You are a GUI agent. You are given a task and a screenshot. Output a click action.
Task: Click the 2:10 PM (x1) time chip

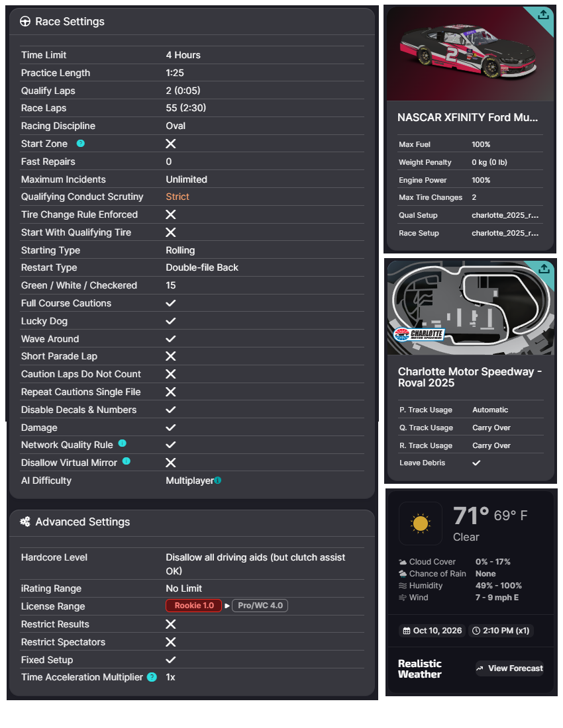[501, 631]
